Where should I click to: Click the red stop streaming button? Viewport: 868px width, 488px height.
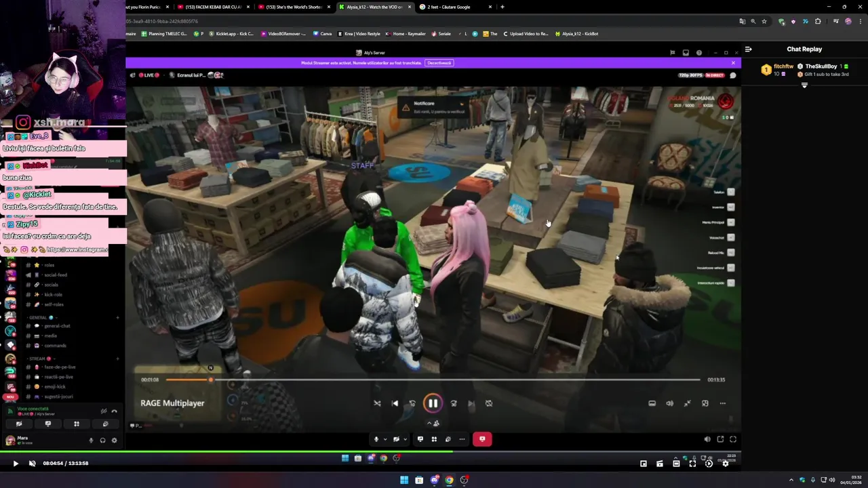click(482, 439)
